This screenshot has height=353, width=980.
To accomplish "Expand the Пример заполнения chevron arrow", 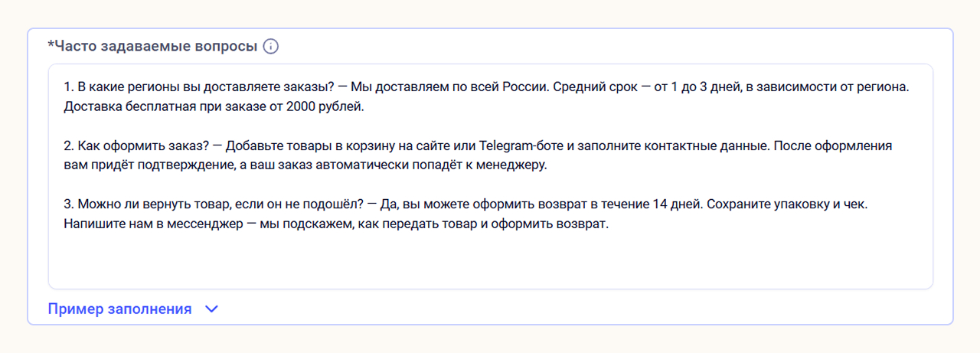I will tap(212, 309).
